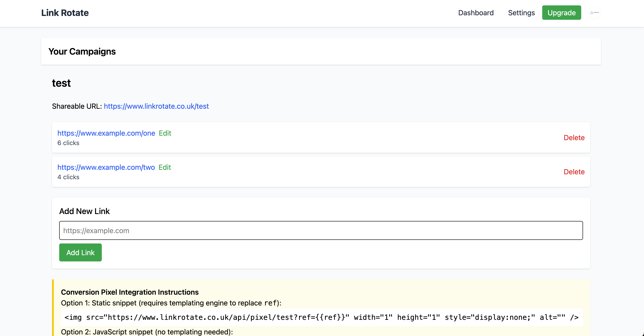Image resolution: width=644 pixels, height=336 pixels.
Task: Open the Settings nav item
Action: [521, 13]
